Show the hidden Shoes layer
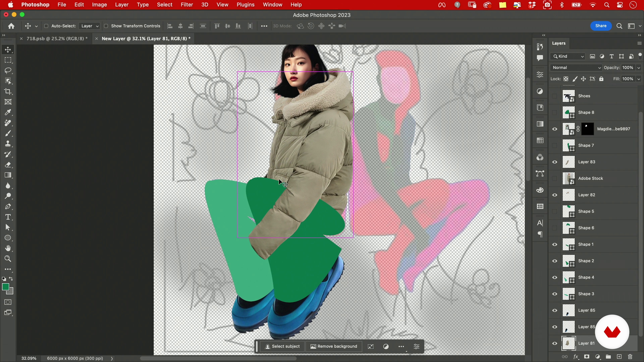Viewport: 644px width, 362px height. [555, 96]
